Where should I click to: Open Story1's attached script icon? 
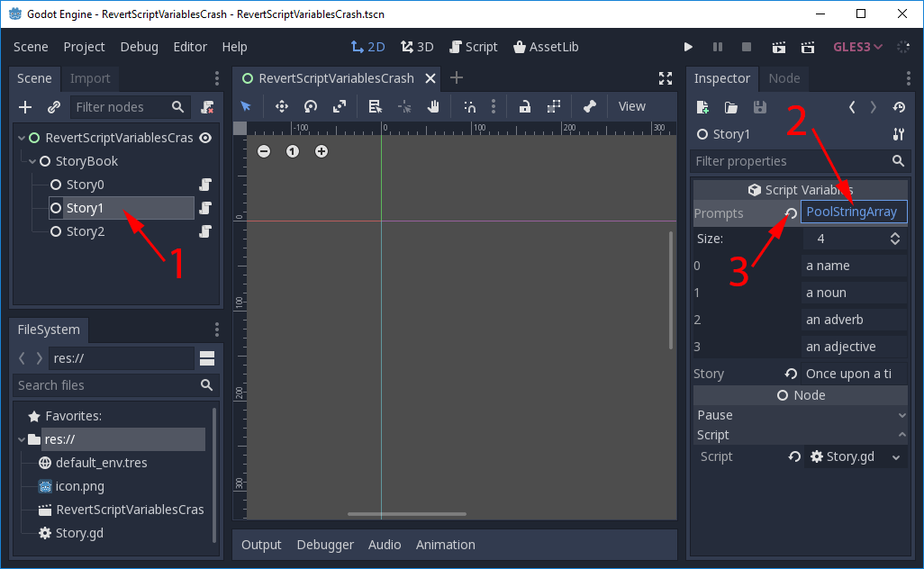coord(204,209)
